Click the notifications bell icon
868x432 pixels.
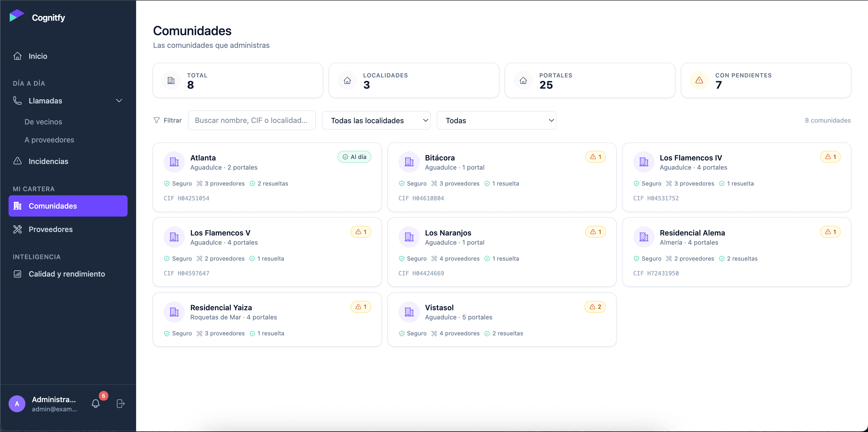point(96,404)
